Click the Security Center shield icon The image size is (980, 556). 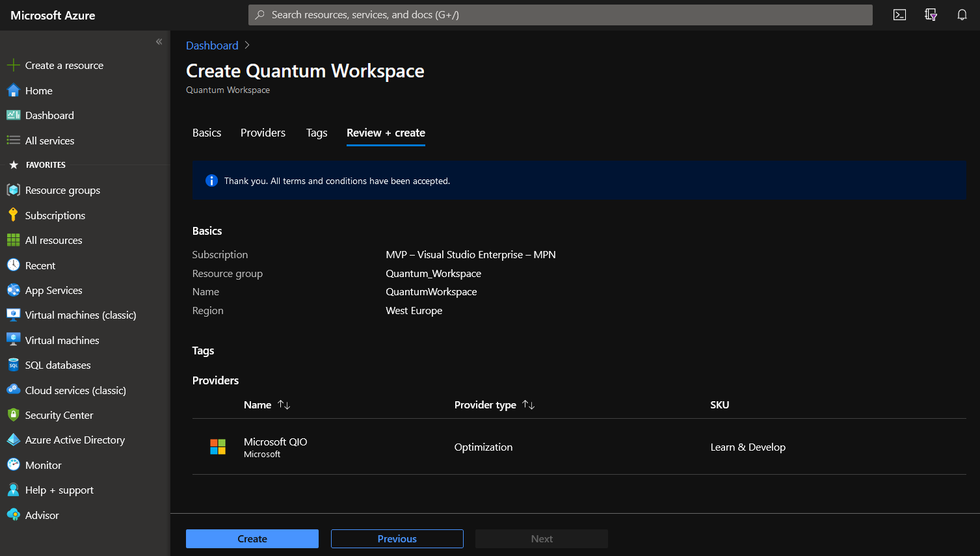pyautogui.click(x=13, y=415)
